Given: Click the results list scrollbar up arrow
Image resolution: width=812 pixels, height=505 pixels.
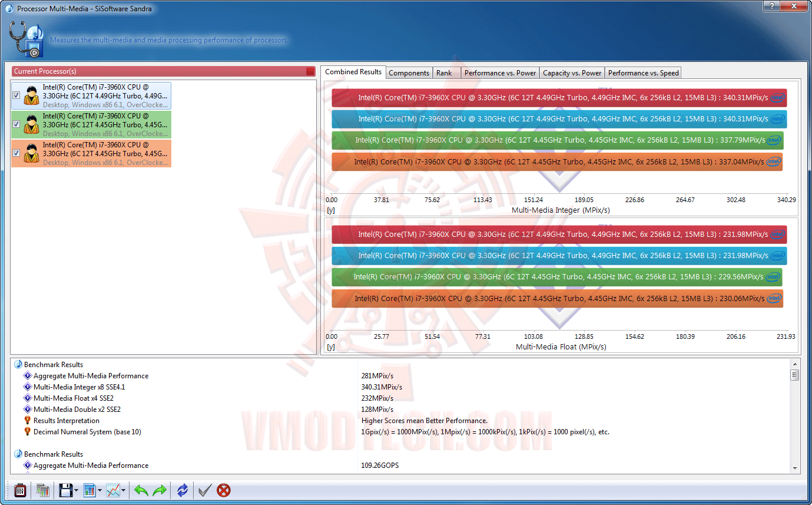Looking at the screenshot, I should point(794,364).
